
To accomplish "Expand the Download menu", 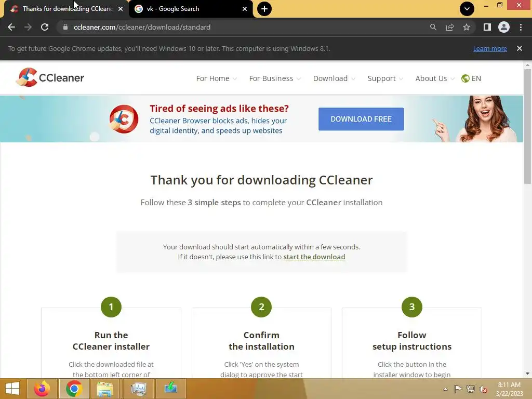I will point(334,78).
